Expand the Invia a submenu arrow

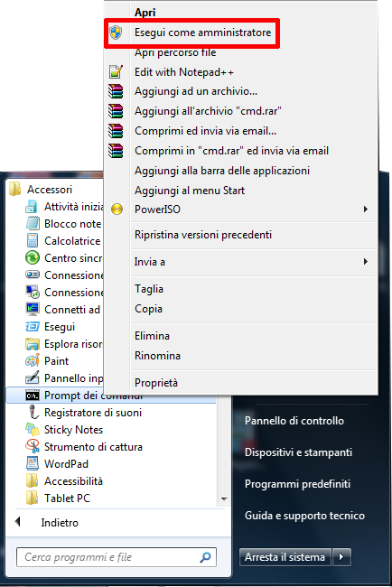[366, 262]
